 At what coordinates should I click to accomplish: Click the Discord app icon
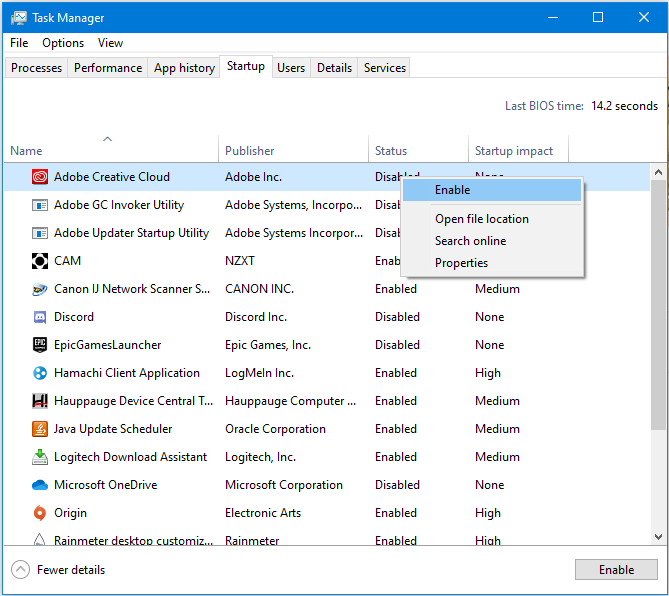click(x=40, y=317)
